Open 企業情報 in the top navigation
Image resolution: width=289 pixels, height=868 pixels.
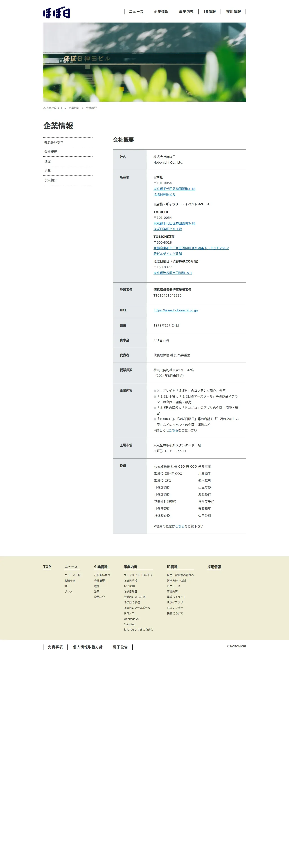pos(161,12)
